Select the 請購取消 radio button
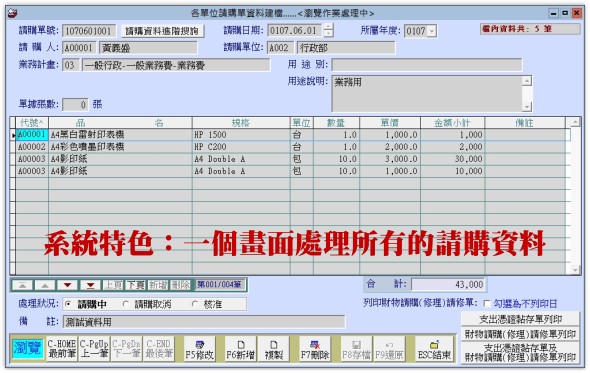Viewport: 590px width, 373px height. coord(126,304)
